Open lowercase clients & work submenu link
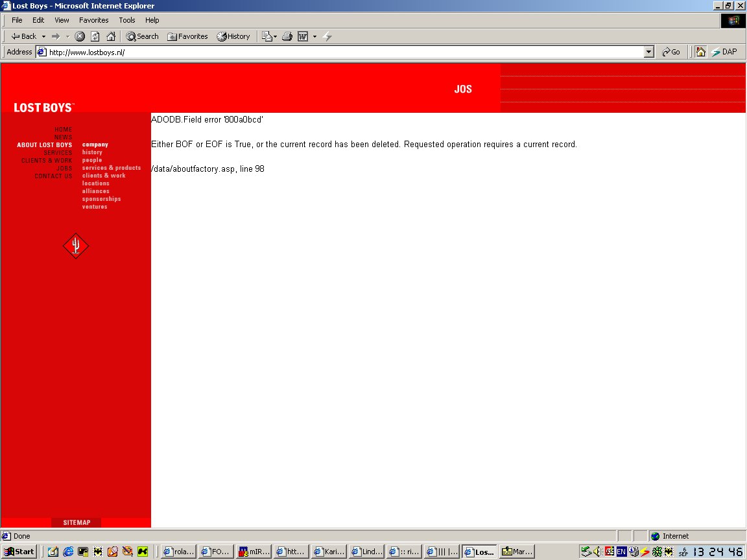Viewport: 747px width, 560px height. 104,176
